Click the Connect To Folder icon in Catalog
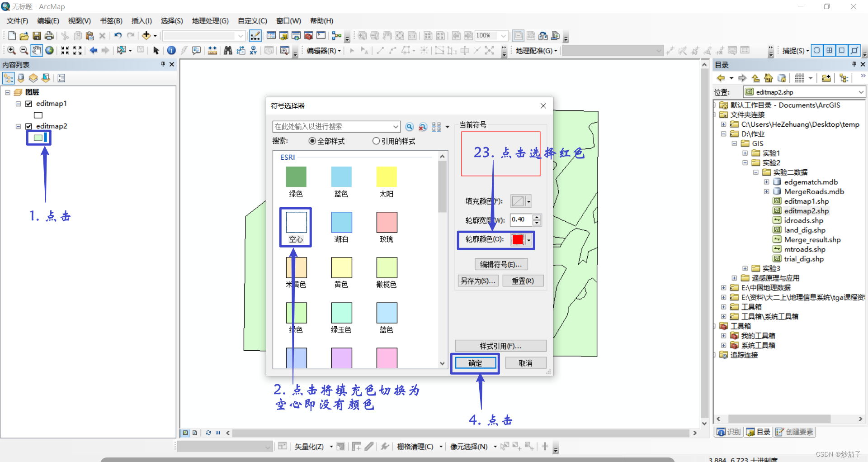Screen dimensions: 868x462 tap(826, 78)
